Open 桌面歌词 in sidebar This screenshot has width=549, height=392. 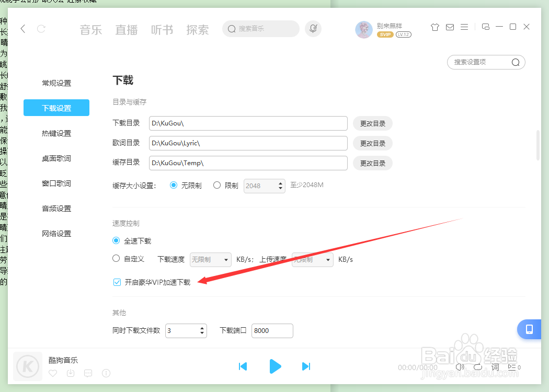pyautogui.click(x=56, y=158)
